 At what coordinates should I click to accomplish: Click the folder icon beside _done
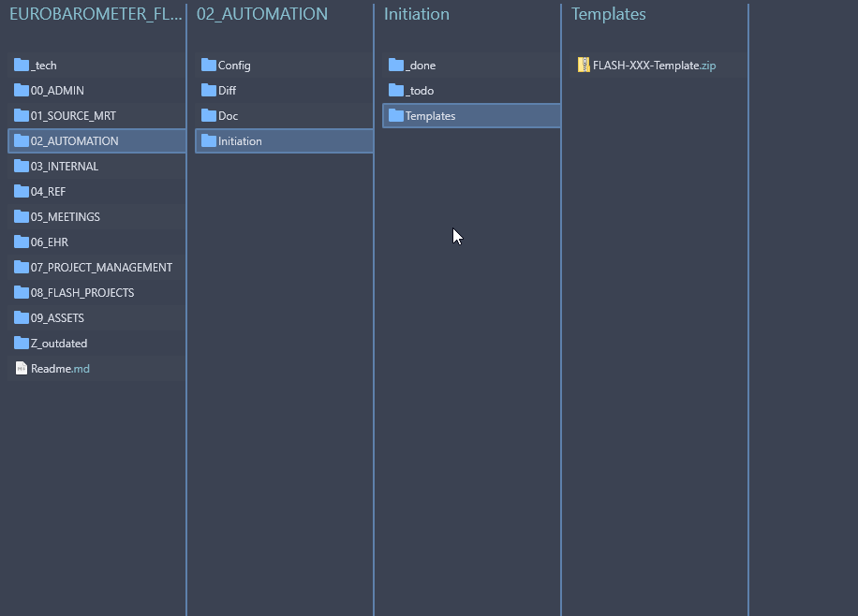pos(395,66)
